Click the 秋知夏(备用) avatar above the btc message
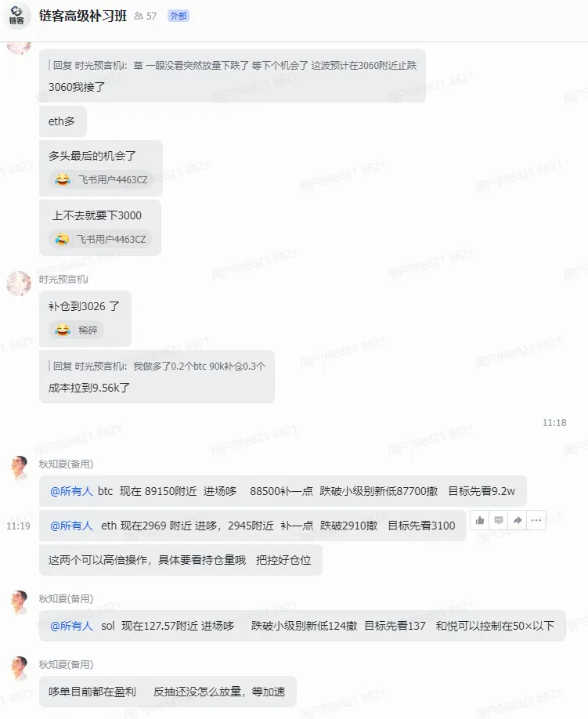The image size is (588, 719). pos(19,468)
